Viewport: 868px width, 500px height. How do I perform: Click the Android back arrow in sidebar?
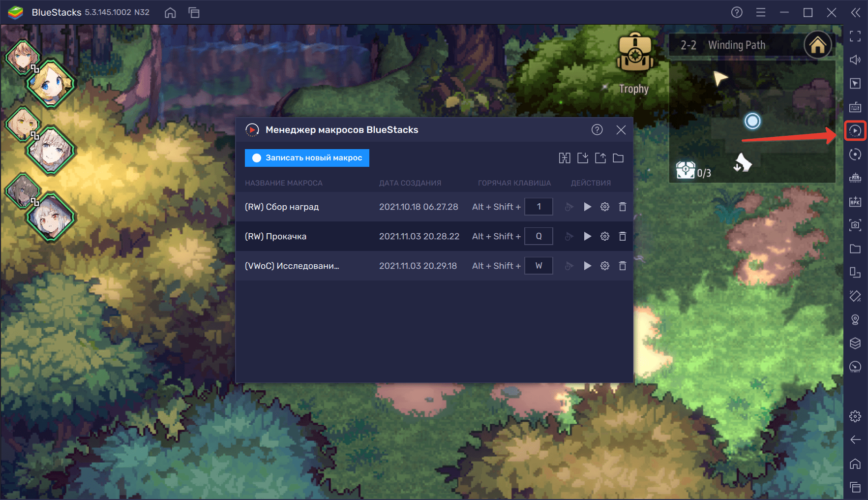[855, 439]
